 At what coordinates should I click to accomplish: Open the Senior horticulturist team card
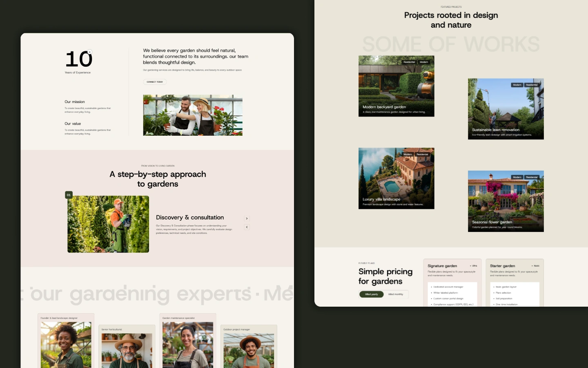(127, 347)
